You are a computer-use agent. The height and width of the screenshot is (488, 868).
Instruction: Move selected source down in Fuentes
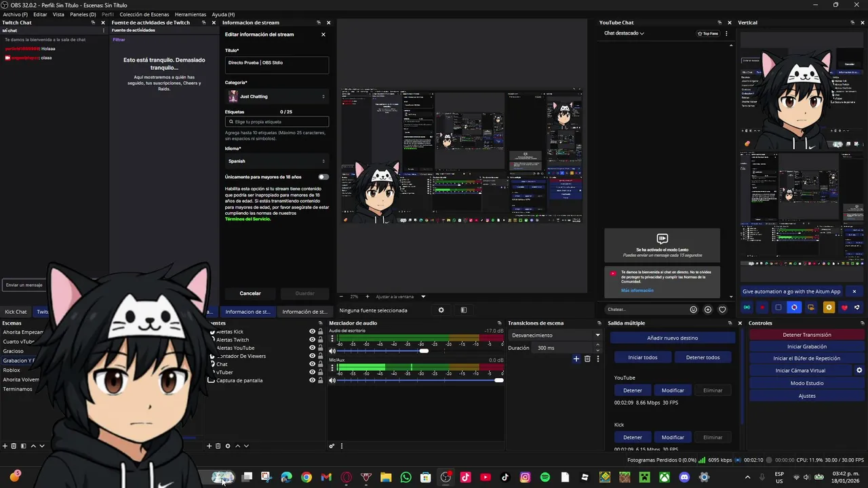[x=246, y=446]
